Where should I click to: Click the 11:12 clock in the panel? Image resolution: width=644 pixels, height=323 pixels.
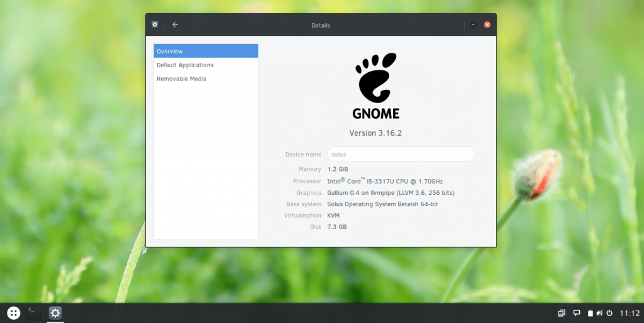coord(630,313)
